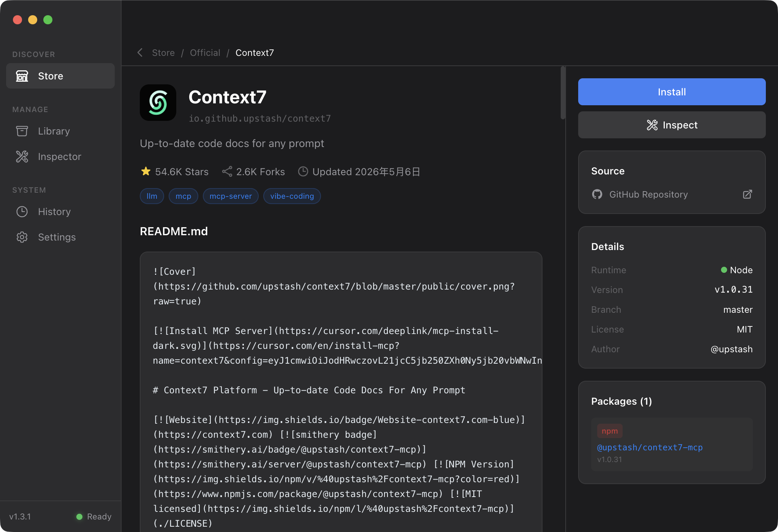Viewport: 778px width, 532px height.
Task: Click the v1.3.1 app version label
Action: coord(20,516)
